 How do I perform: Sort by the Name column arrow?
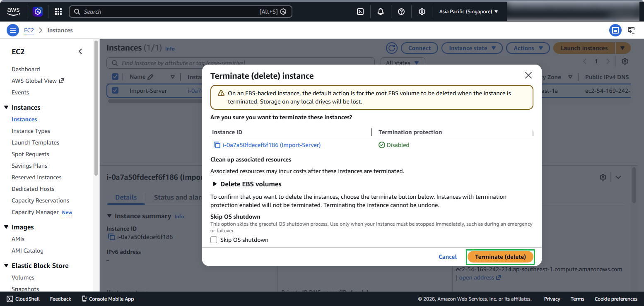[x=173, y=77]
